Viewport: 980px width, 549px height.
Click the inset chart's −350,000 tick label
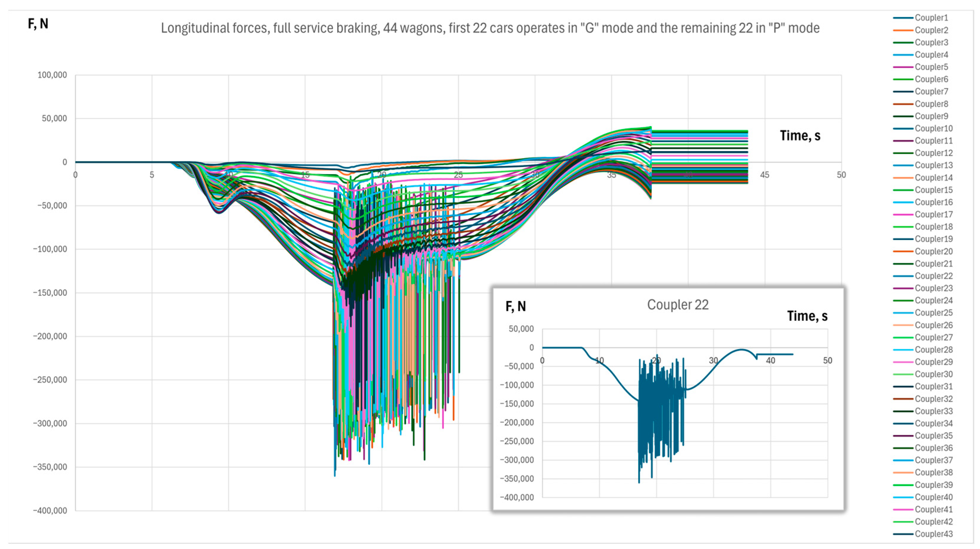pyautogui.click(x=517, y=479)
